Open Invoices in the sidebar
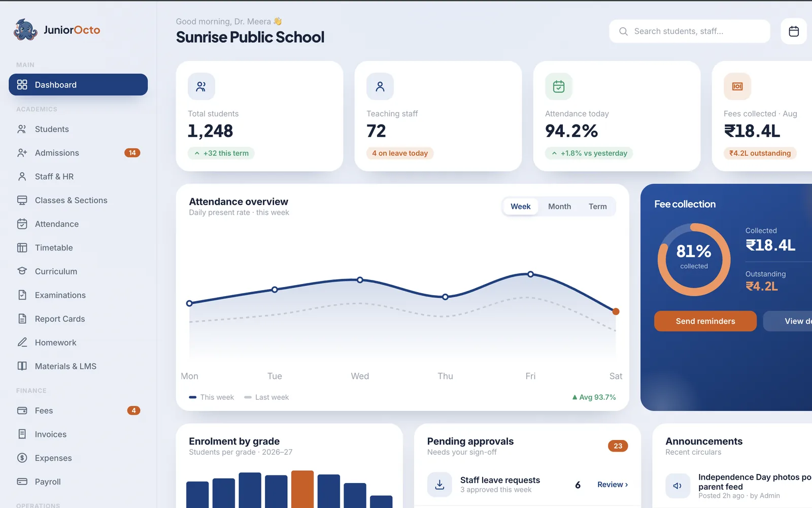Viewport: 812px width, 508px height. [78, 434]
